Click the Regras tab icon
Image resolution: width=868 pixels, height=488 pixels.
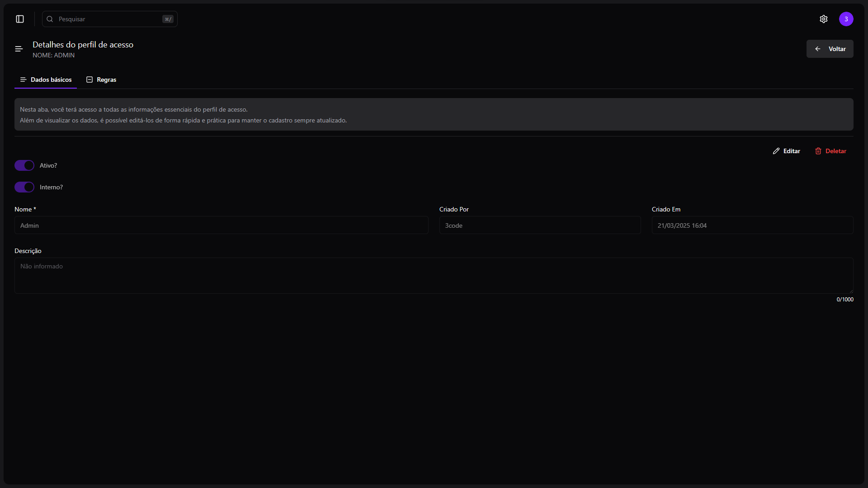point(90,80)
